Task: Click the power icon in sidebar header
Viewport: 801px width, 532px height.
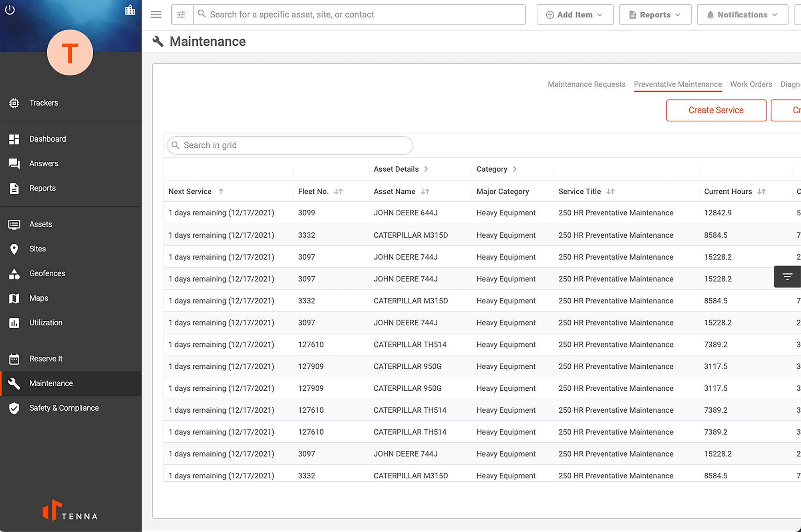Action: point(10,10)
